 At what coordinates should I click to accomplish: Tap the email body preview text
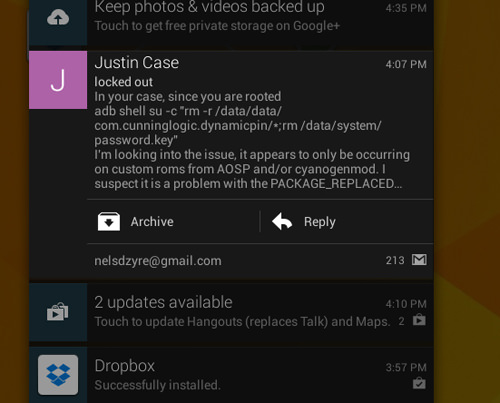pyautogui.click(x=252, y=140)
